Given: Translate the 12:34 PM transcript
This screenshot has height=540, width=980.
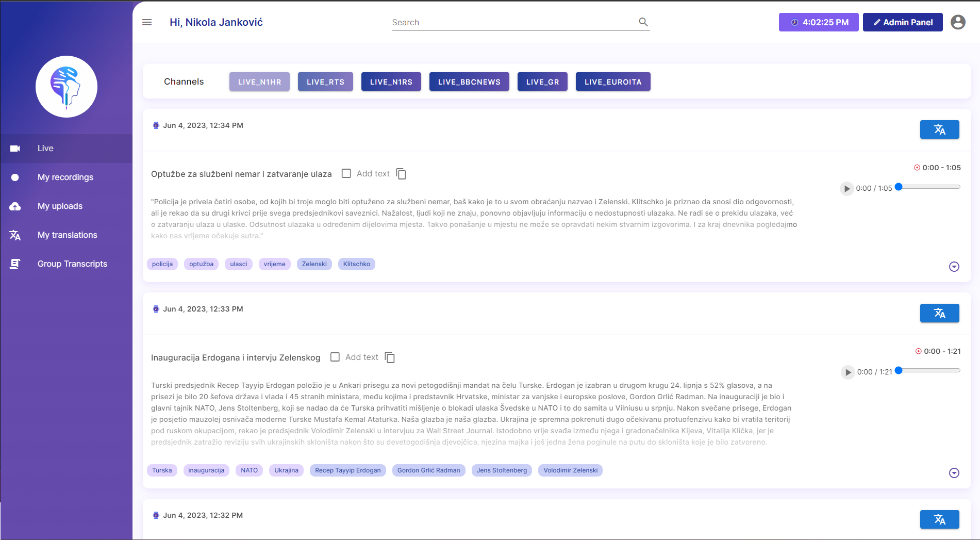Looking at the screenshot, I should click(939, 129).
